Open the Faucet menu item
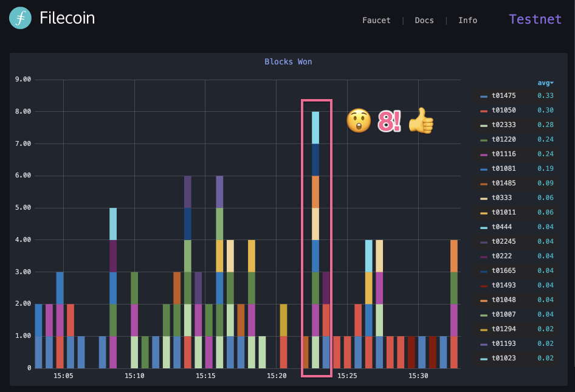The height and width of the screenshot is (392, 575). coord(376,20)
